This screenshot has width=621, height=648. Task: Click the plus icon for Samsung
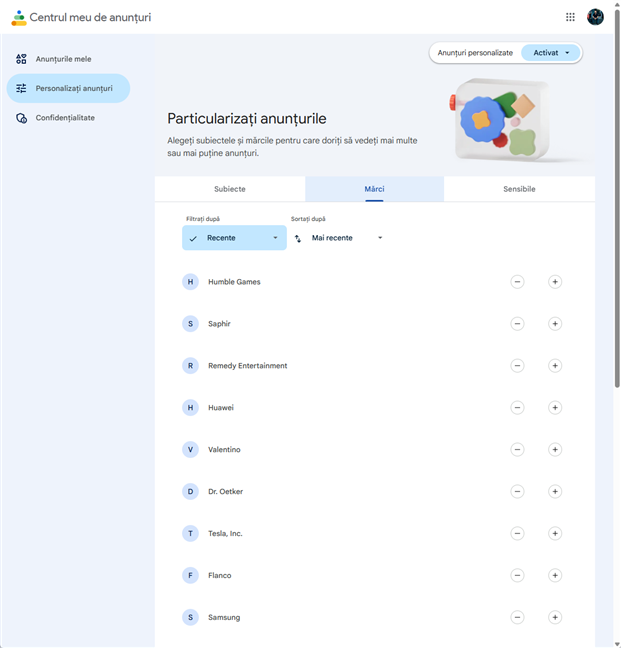click(x=555, y=618)
